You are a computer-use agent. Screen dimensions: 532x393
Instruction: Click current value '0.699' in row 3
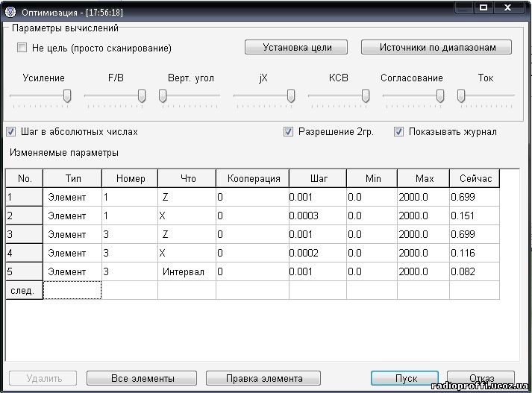[x=475, y=234]
